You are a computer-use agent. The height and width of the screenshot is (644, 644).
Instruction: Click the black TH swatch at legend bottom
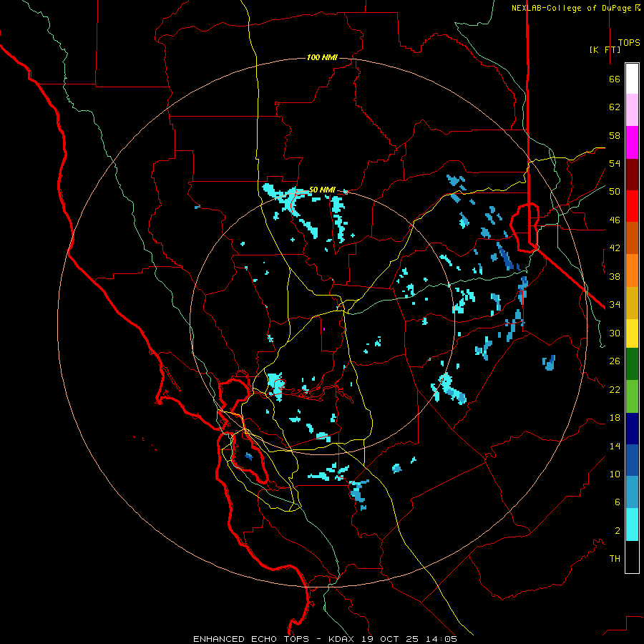(632, 557)
